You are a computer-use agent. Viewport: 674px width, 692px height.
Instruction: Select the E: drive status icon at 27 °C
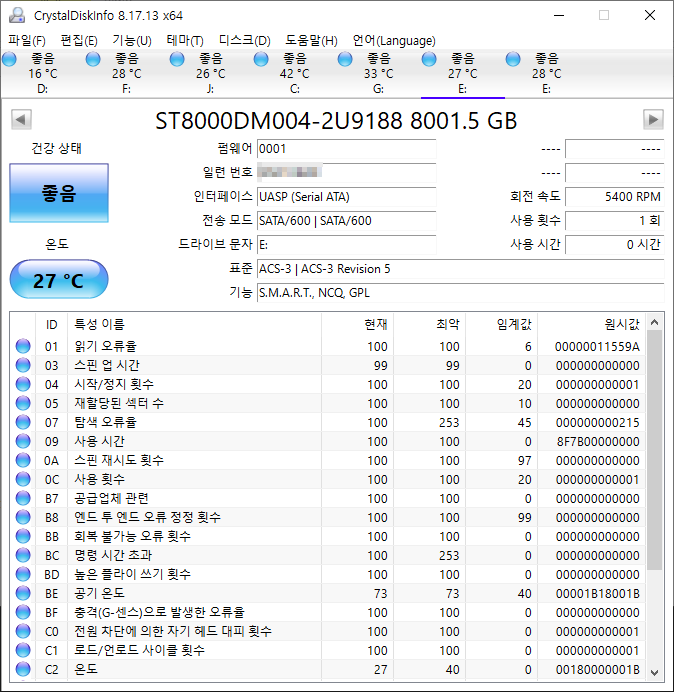[429, 59]
